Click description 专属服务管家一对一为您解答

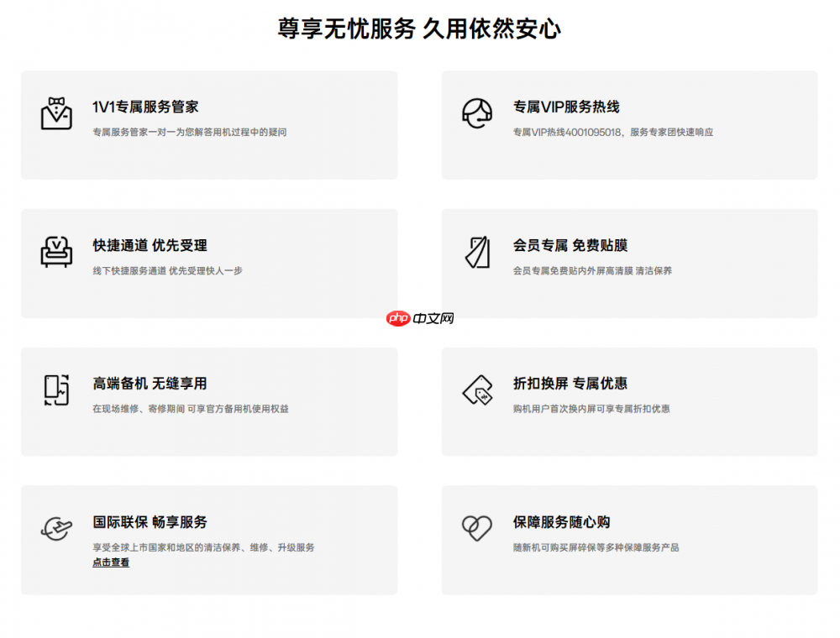[190, 132]
